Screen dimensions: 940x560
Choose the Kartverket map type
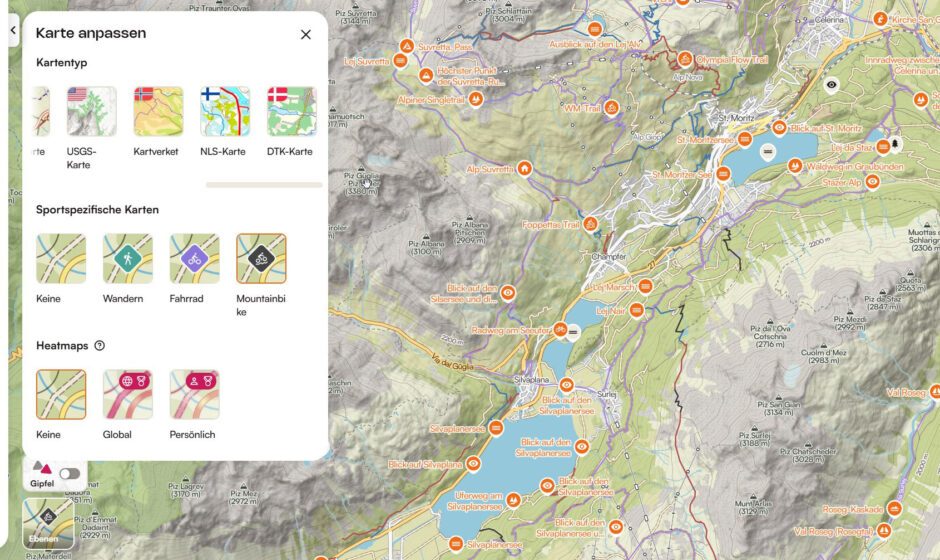(158, 112)
